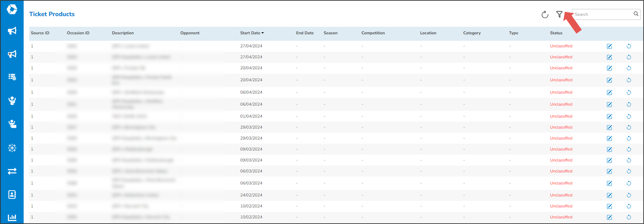Image resolution: width=644 pixels, height=224 pixels.
Task: Select the 24/02/2024 start date cell
Action: pos(251,195)
